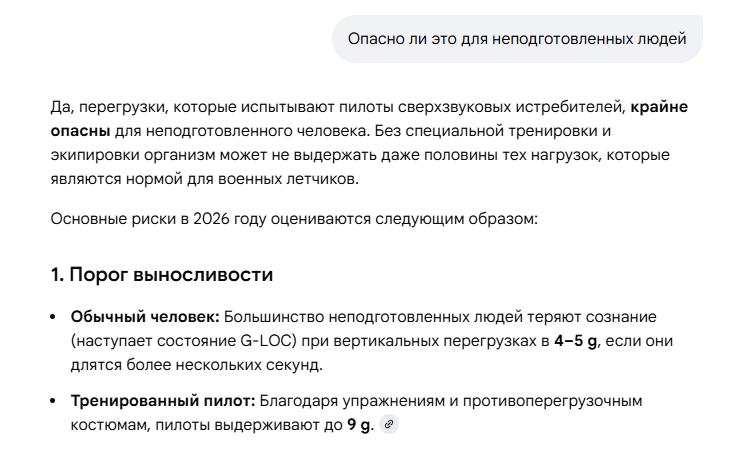Click the bold label "Обычный человек:"

tap(144, 317)
